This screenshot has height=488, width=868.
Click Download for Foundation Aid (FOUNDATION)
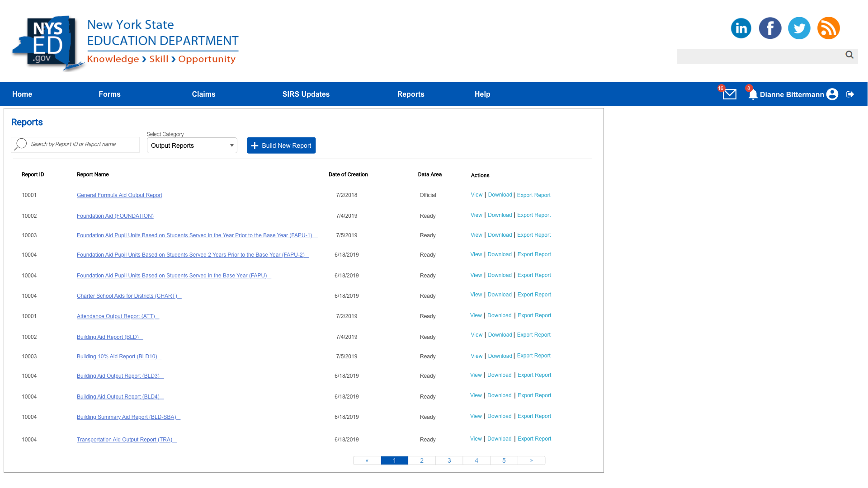[x=500, y=215]
